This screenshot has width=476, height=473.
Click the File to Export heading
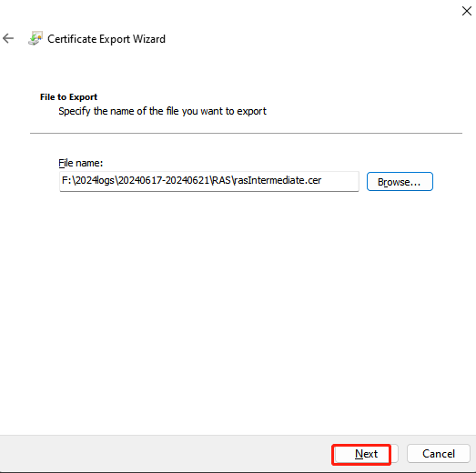point(68,96)
